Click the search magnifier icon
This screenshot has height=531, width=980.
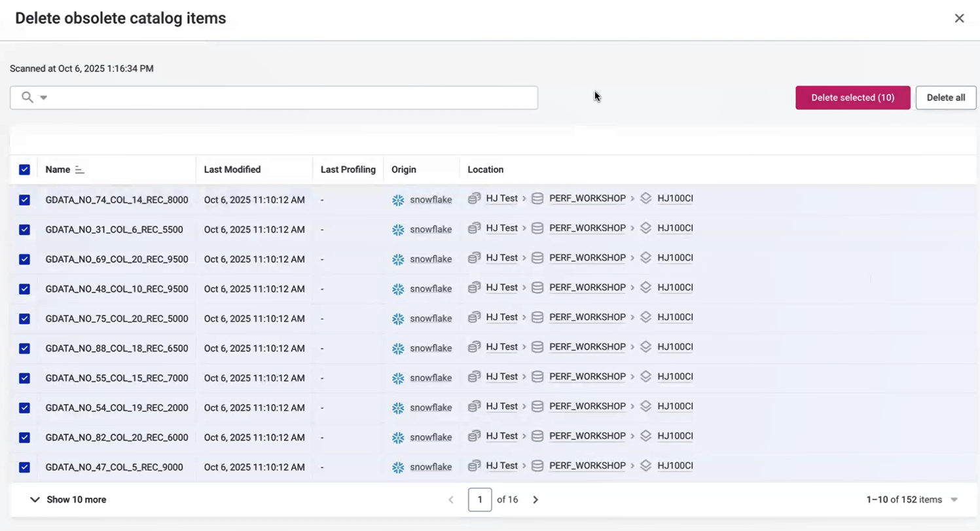coord(27,98)
